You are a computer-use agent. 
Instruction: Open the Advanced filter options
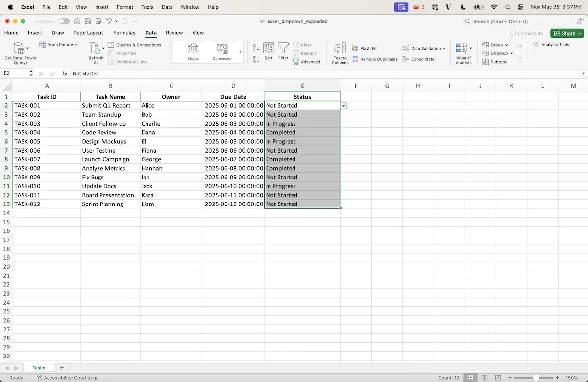pos(306,62)
